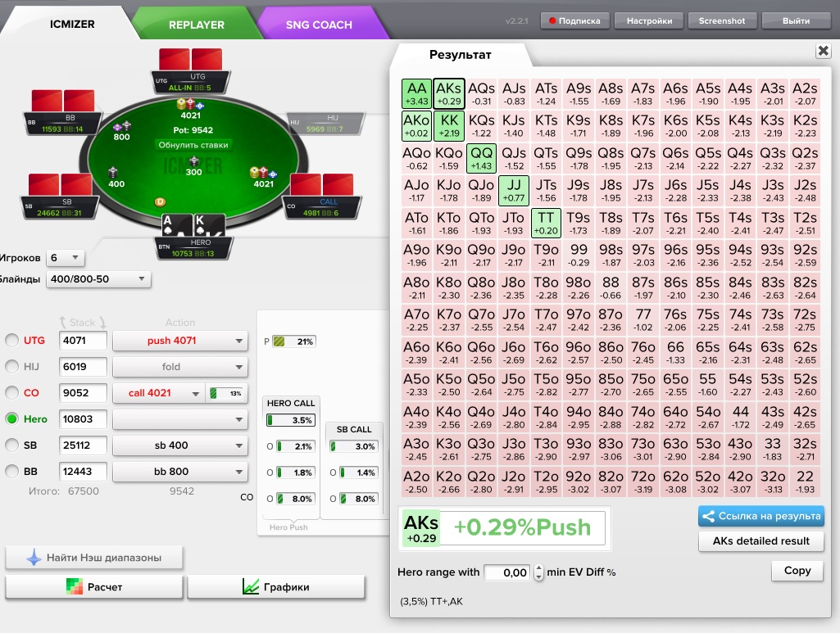
Task: Open the CO action call 4021 dropdown
Action: (x=158, y=393)
